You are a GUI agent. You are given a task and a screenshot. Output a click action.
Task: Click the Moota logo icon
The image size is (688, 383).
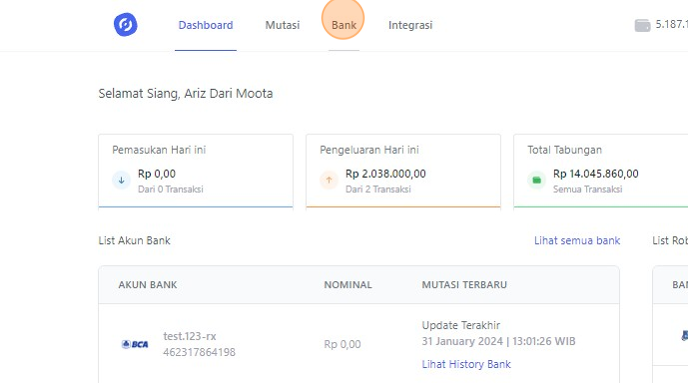click(125, 25)
